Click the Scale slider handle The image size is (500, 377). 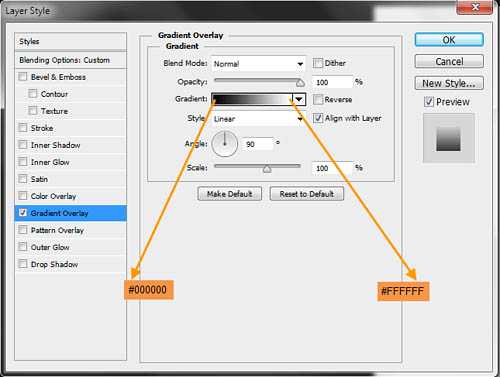click(267, 169)
